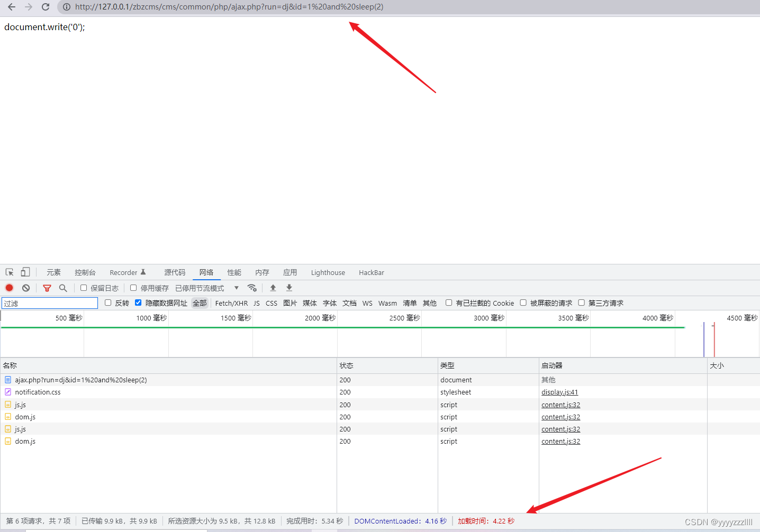Viewport: 760px width, 532px height.
Task: Filter by 清单 request type
Action: pos(410,303)
